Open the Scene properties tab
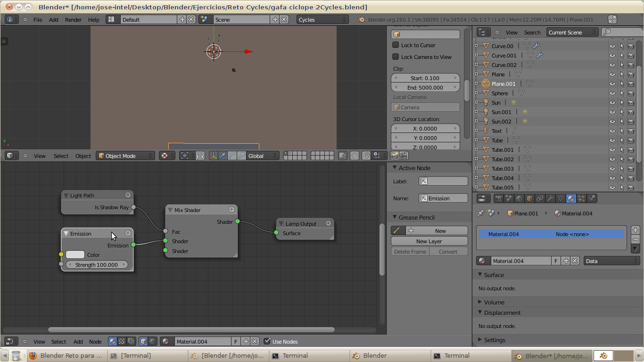This screenshot has height=362, width=644. pyautogui.click(x=509, y=198)
